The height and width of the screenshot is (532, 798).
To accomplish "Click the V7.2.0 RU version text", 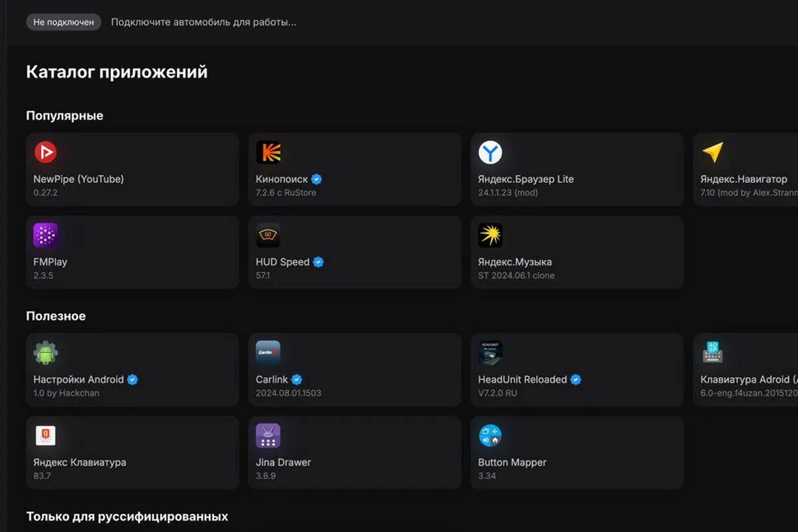I will tap(497, 393).
